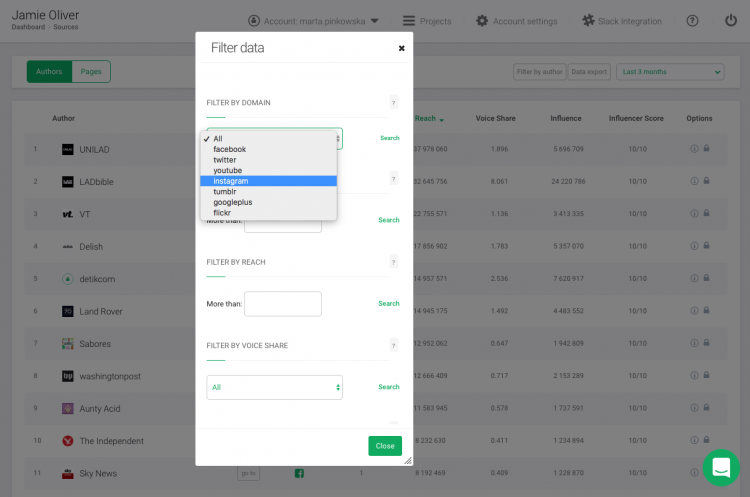
Task: Click the Influence column header
Action: [566, 118]
